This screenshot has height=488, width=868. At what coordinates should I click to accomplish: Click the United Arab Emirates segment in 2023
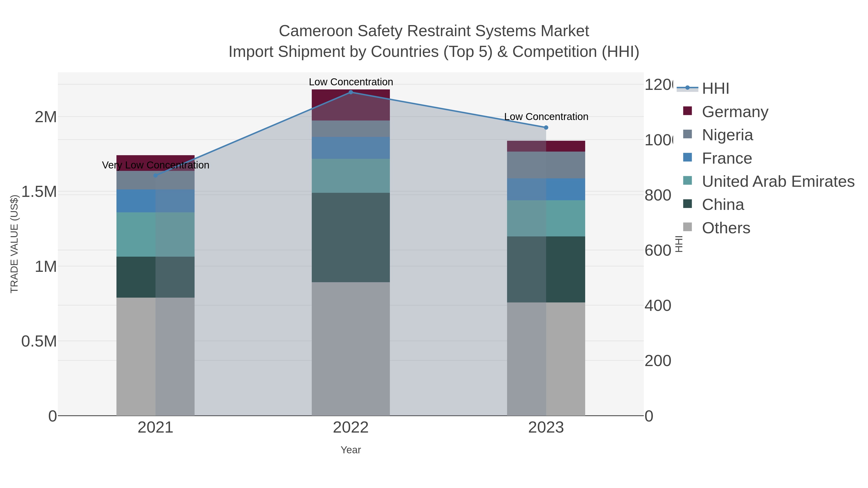546,218
